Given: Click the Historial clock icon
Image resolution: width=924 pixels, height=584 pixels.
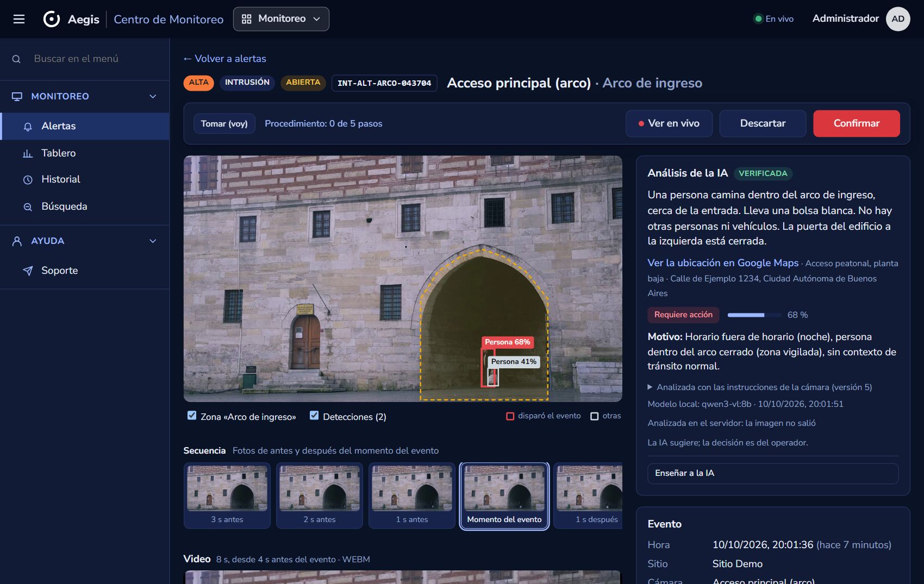Looking at the screenshot, I should [28, 180].
